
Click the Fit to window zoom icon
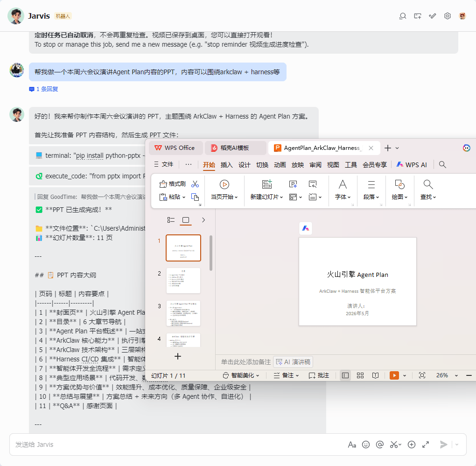click(422, 375)
